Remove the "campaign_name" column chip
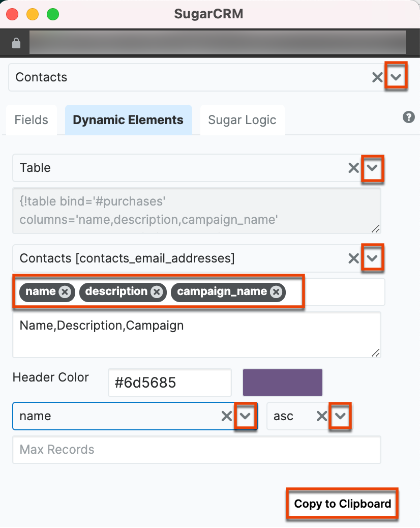 pyautogui.click(x=276, y=291)
